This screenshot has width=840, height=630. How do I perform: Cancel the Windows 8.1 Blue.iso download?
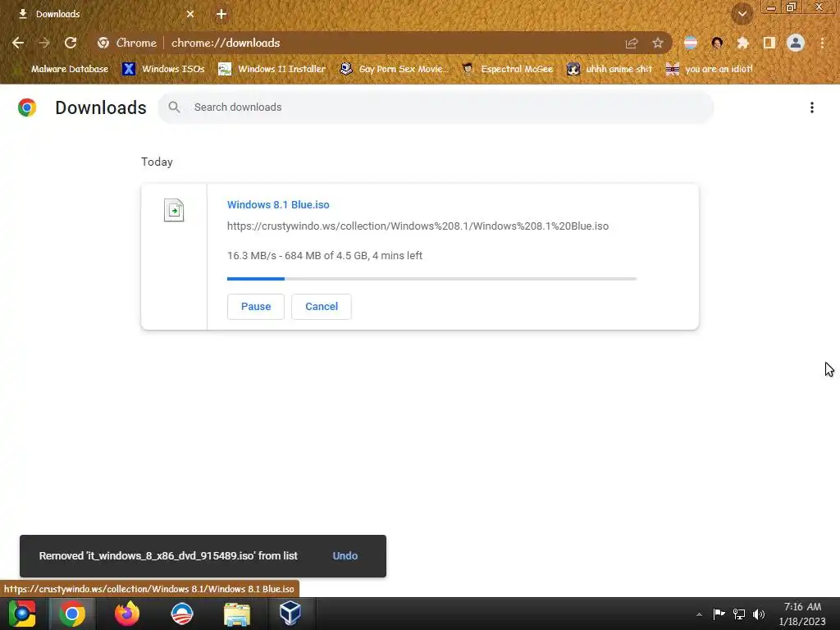tap(322, 307)
